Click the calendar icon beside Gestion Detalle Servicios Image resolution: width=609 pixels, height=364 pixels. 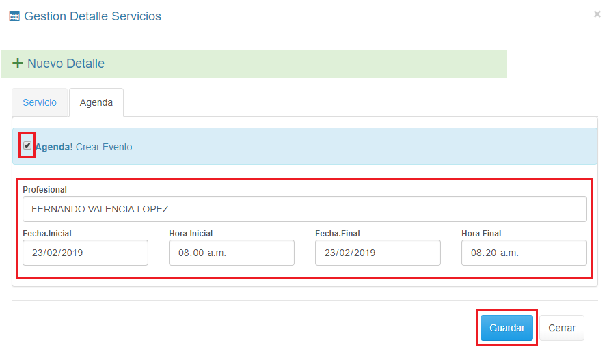(14, 16)
